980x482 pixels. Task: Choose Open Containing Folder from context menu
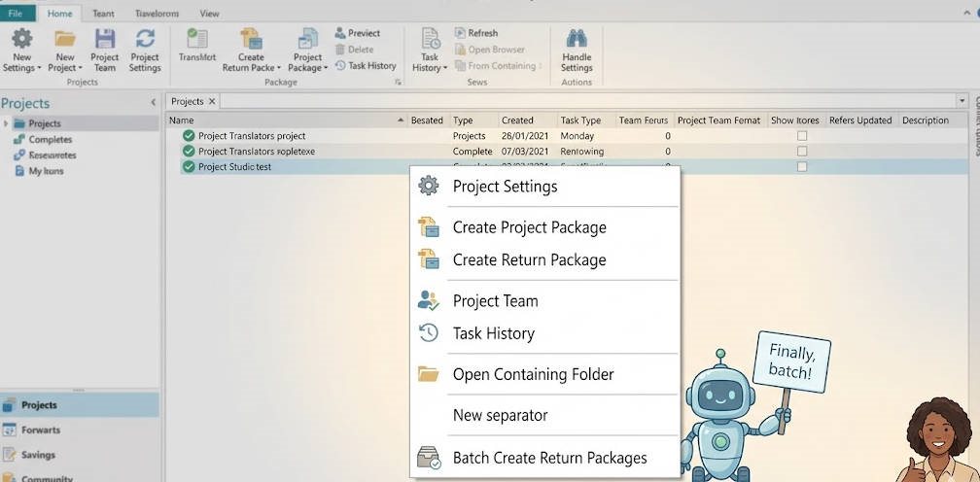click(544, 374)
